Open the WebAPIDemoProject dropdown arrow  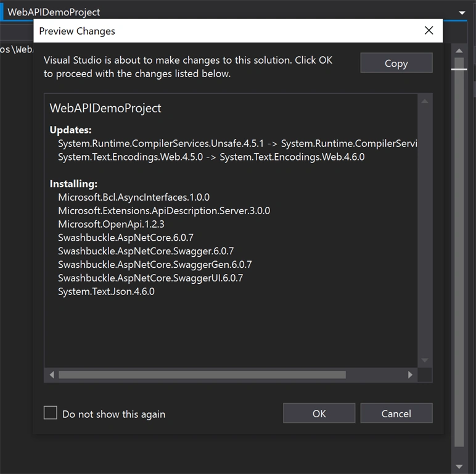coord(462,13)
